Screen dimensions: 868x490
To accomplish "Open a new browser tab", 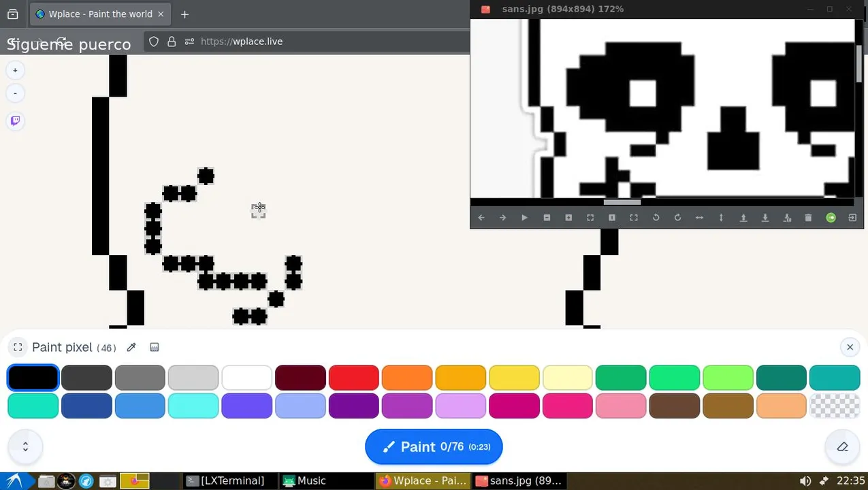I will (x=184, y=14).
